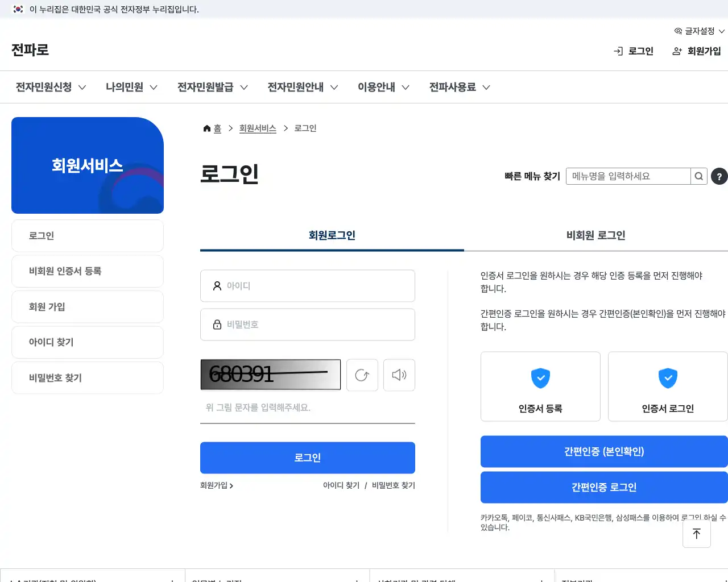Click the 회원서비스 breadcrumb link

258,128
